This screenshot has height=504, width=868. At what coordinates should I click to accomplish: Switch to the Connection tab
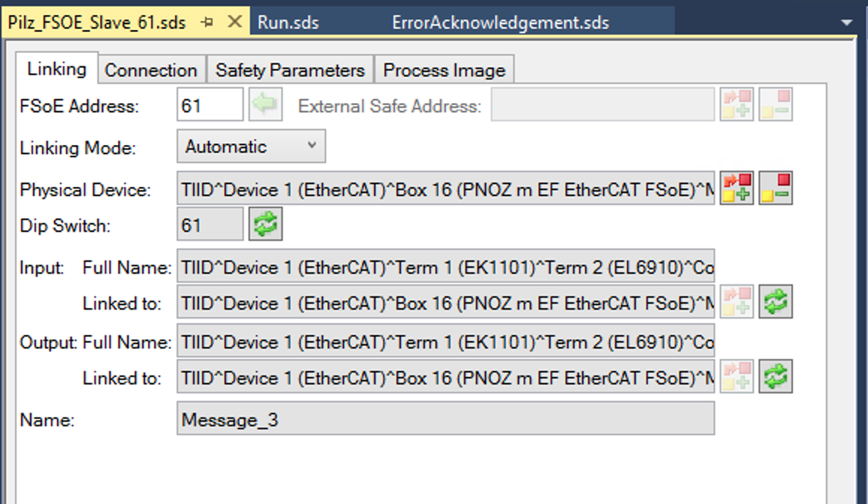coord(151,70)
